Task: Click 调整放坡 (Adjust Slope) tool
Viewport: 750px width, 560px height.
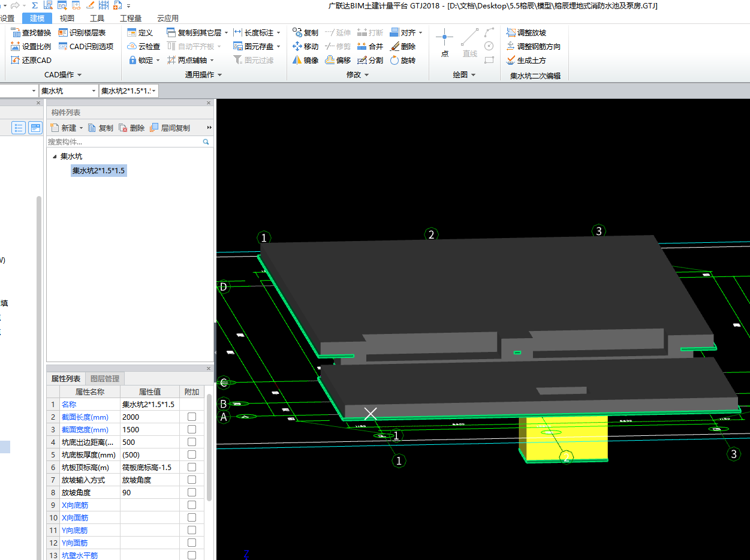Action: pyautogui.click(x=526, y=32)
